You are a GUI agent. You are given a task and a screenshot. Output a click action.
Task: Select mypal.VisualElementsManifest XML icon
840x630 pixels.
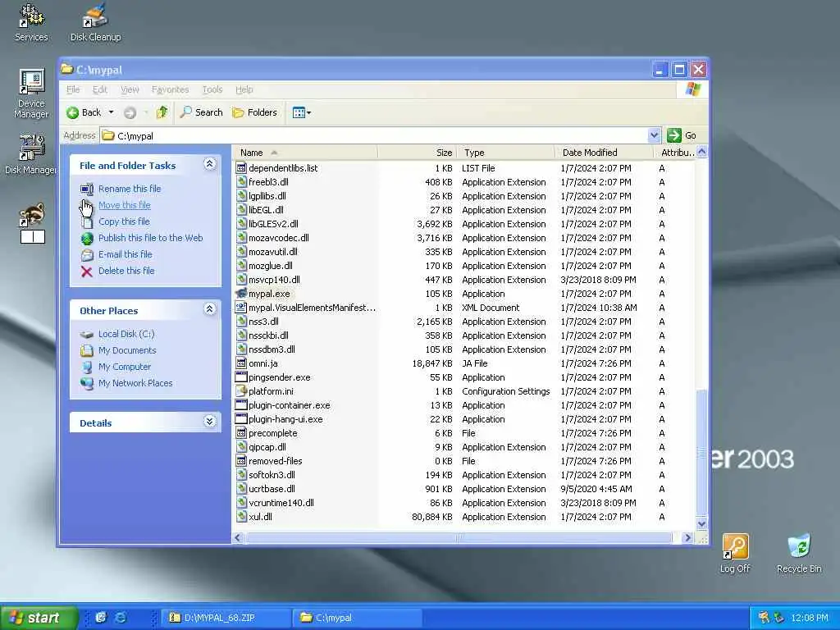[x=241, y=308]
